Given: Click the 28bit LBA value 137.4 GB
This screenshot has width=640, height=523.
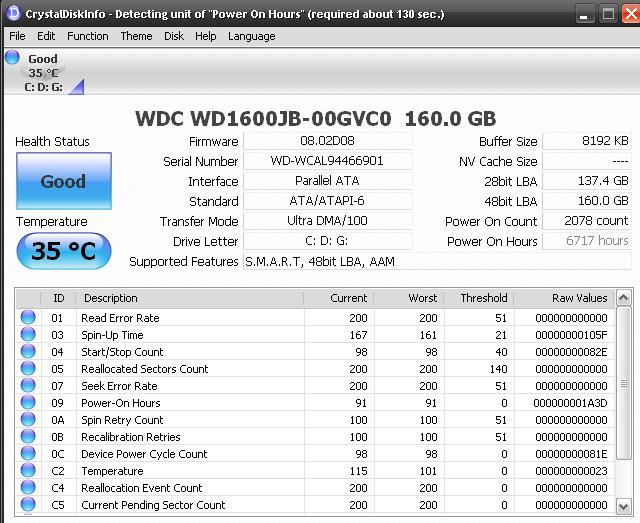Looking at the screenshot, I should pos(587,181).
